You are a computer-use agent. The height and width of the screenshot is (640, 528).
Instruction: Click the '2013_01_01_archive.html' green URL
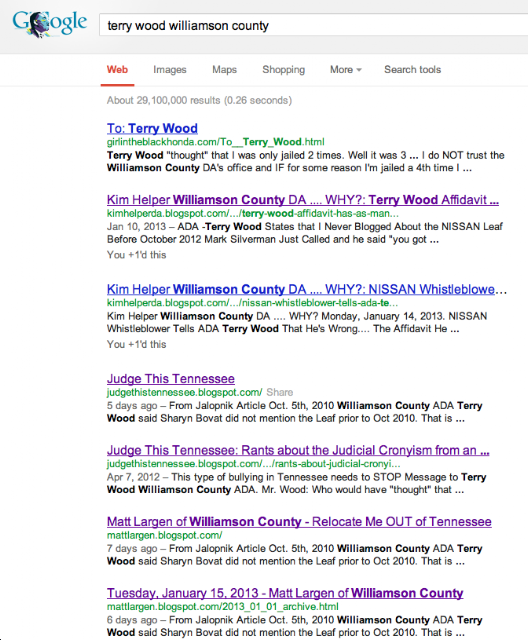tap(222, 607)
